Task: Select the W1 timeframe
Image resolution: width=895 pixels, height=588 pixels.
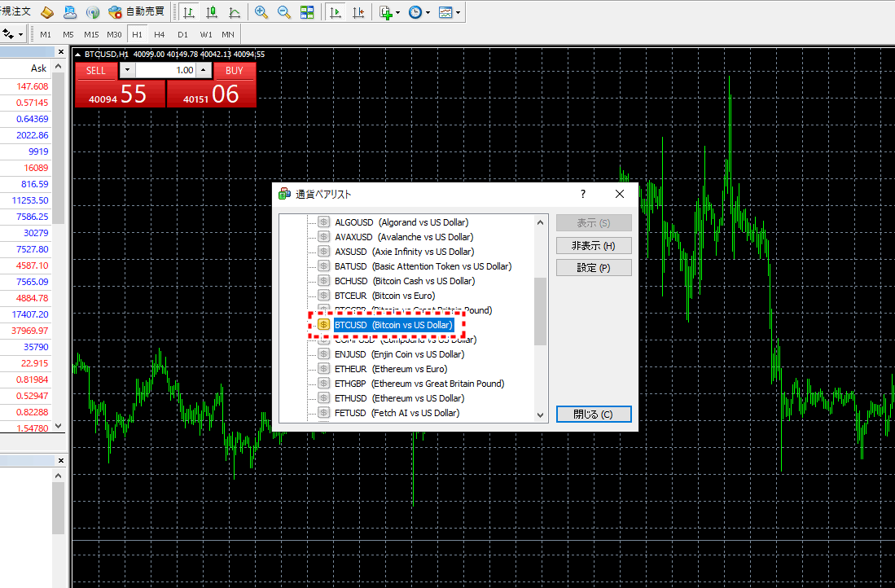Action: pyautogui.click(x=206, y=35)
